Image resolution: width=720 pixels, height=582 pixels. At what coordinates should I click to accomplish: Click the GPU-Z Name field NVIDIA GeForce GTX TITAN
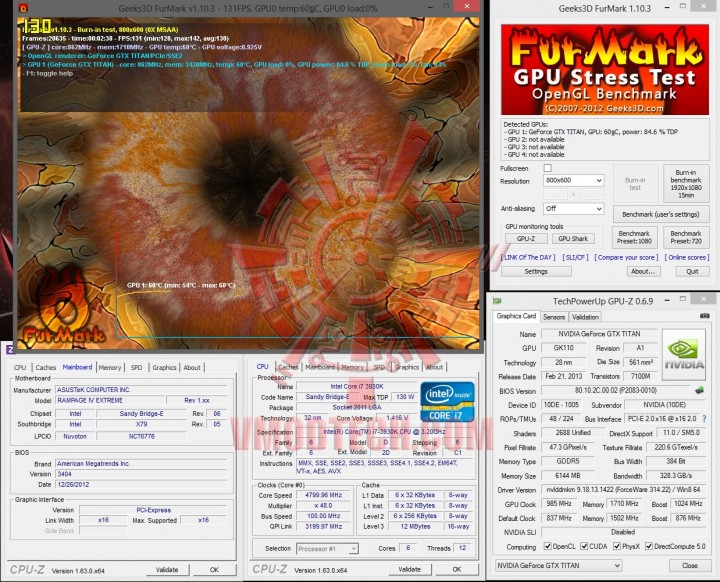point(599,334)
